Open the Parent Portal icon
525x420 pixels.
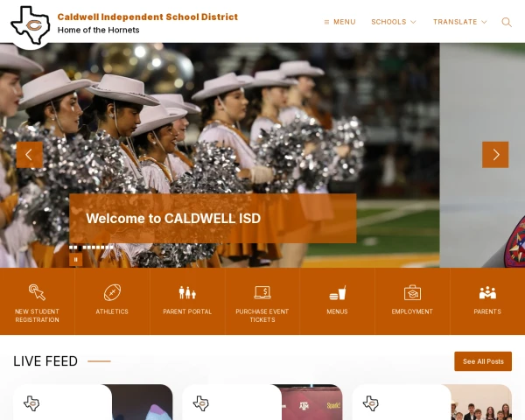pos(187,292)
